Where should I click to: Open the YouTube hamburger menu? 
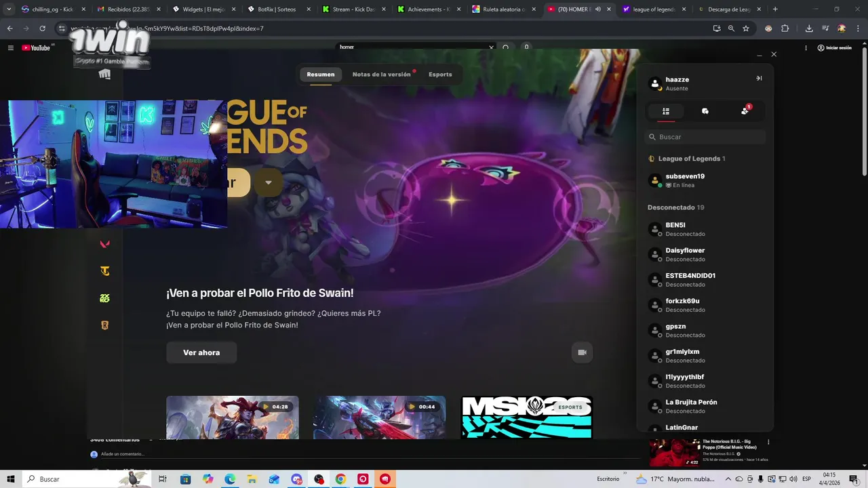(x=11, y=47)
